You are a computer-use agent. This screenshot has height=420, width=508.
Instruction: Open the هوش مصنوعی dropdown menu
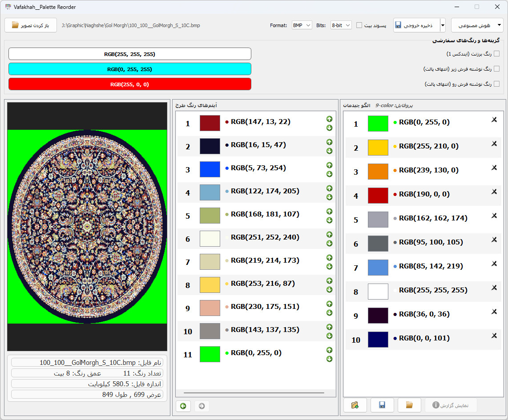point(477,25)
